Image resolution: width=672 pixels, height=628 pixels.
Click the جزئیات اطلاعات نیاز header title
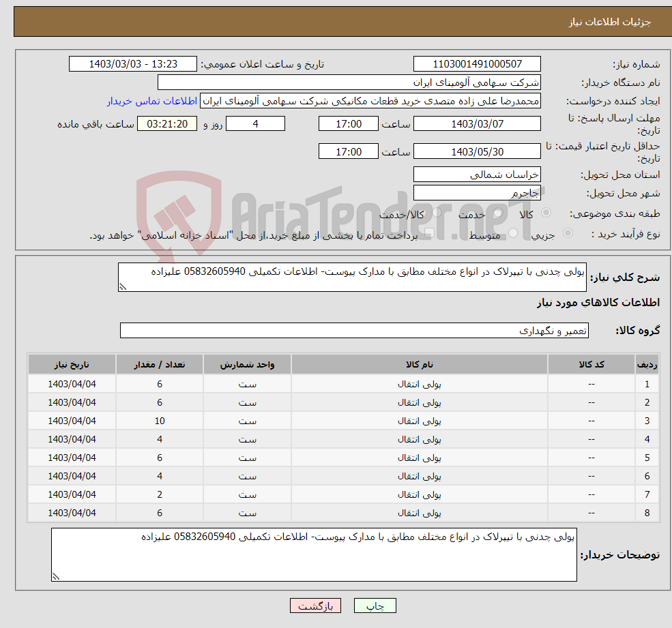tap(610, 22)
